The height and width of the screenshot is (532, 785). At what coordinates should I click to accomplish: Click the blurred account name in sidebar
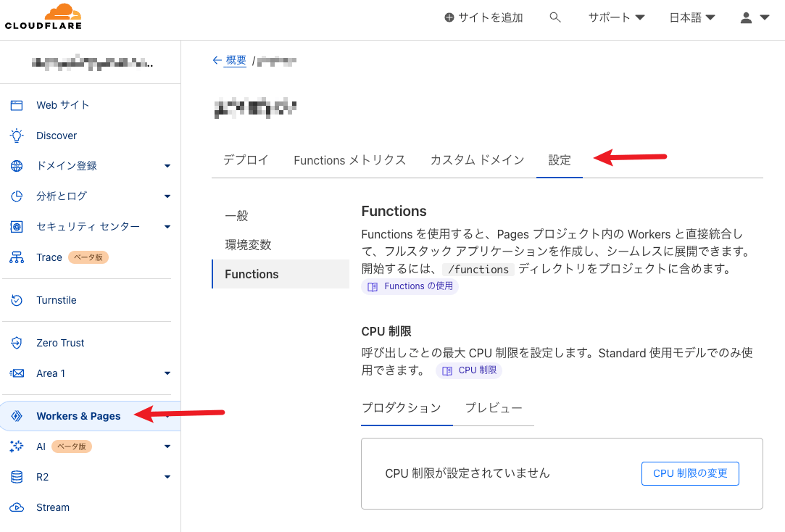[x=92, y=63]
